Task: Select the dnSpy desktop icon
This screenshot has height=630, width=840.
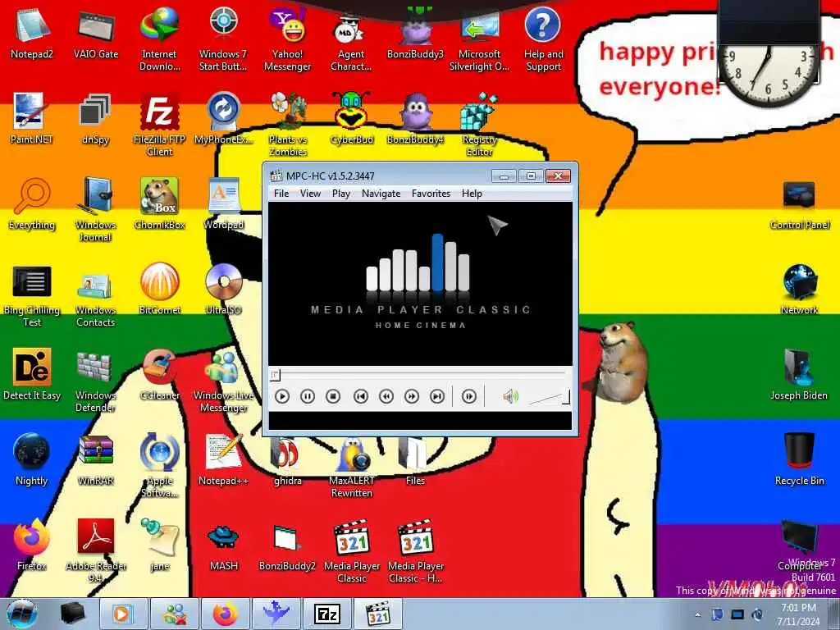Action: [x=95, y=118]
